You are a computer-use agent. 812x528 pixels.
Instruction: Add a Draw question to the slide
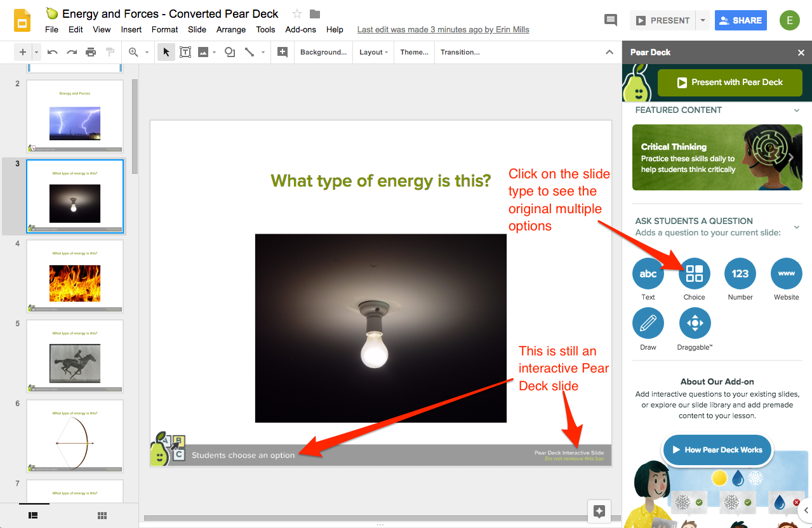(648, 324)
